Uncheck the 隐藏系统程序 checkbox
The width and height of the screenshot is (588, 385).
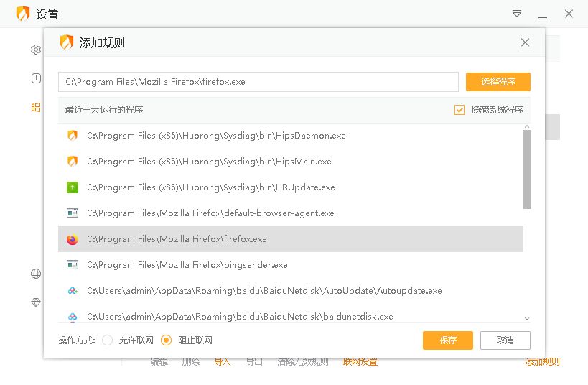click(459, 110)
